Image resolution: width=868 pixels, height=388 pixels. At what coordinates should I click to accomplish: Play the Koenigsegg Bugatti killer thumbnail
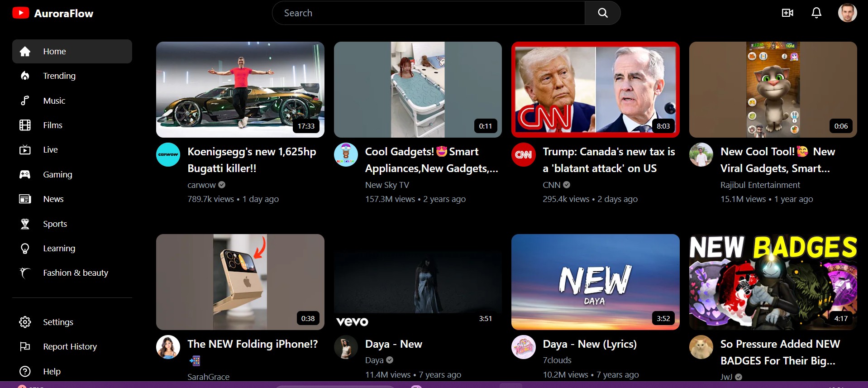click(240, 90)
